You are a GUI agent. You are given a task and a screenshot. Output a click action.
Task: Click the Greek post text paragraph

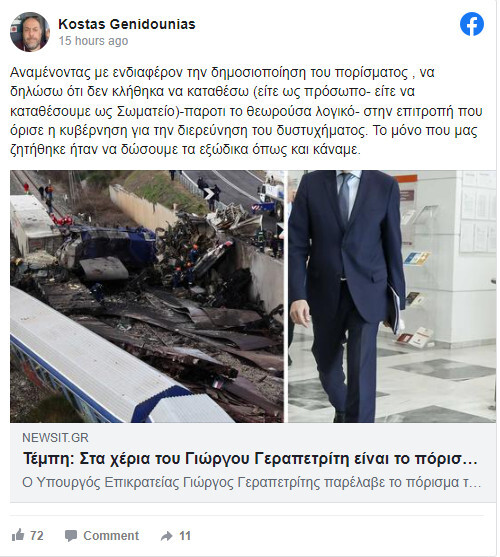point(246,111)
